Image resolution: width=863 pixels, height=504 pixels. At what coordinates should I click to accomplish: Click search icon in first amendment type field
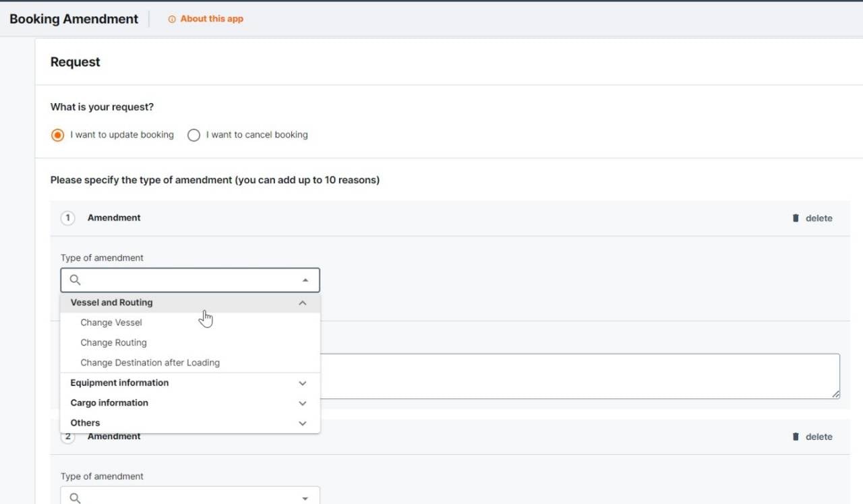[76, 280]
